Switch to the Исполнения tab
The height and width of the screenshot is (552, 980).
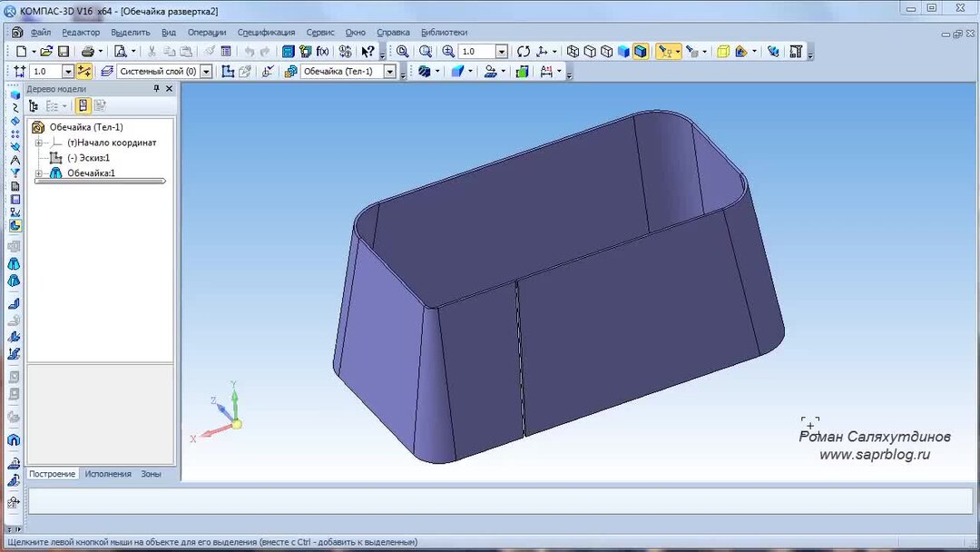point(108,474)
